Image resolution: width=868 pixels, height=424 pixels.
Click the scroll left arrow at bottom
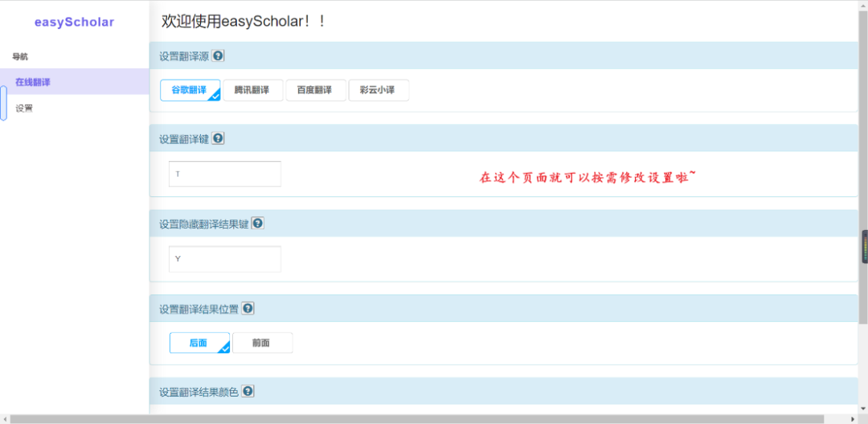pyautogui.click(x=5, y=419)
